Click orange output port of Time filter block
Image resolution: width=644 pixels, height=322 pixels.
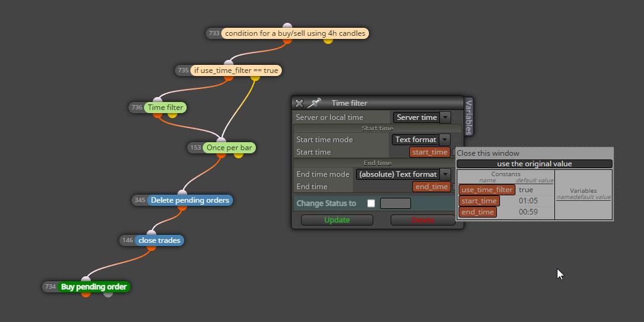[x=158, y=114]
